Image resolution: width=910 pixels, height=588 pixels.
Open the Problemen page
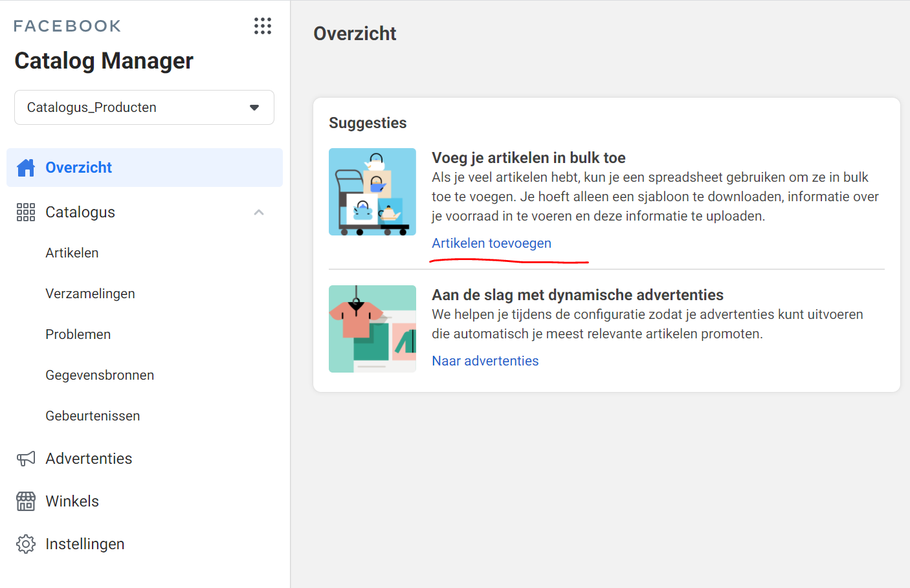[x=78, y=334]
